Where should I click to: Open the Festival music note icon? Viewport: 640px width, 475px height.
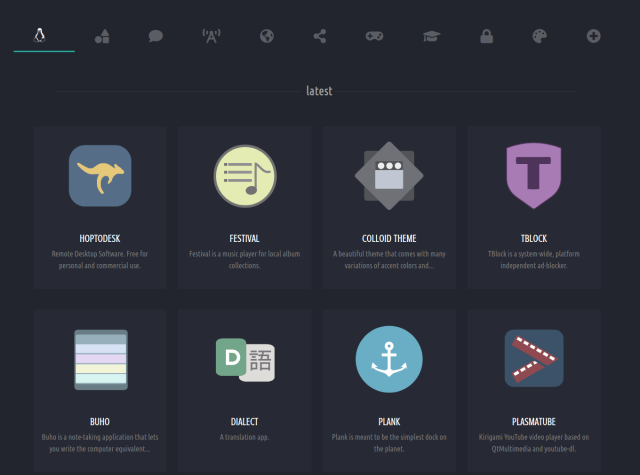[x=245, y=176]
